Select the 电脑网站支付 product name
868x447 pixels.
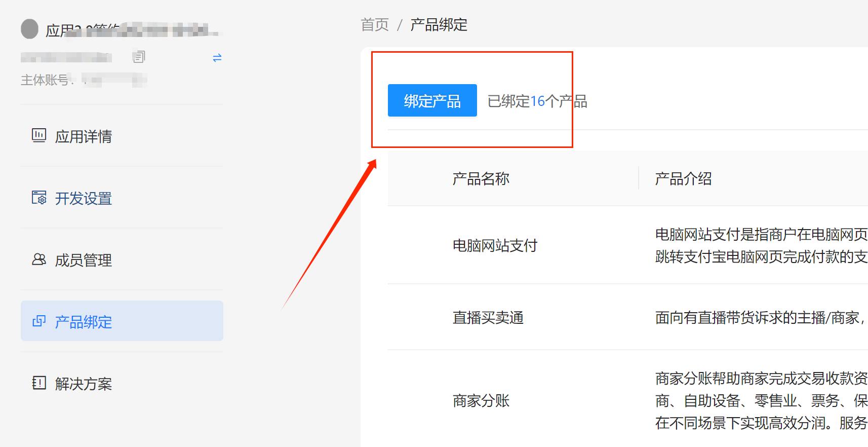click(495, 245)
